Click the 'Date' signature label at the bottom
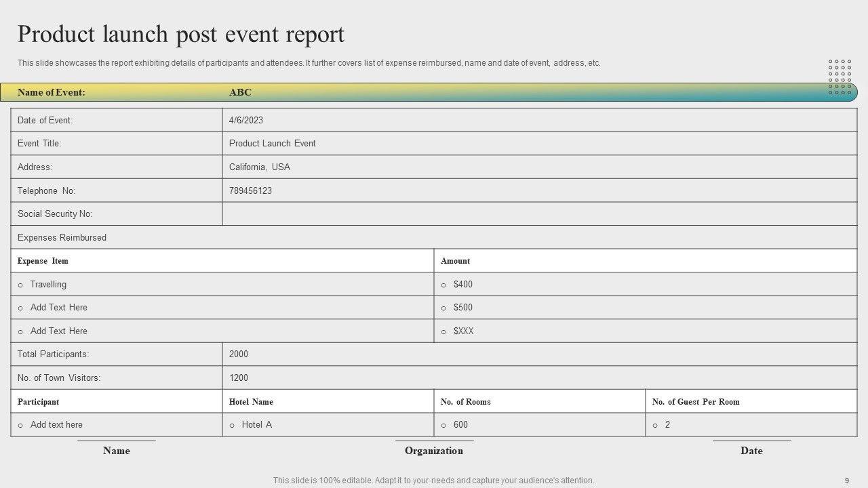This screenshot has height=488, width=868. (751, 451)
